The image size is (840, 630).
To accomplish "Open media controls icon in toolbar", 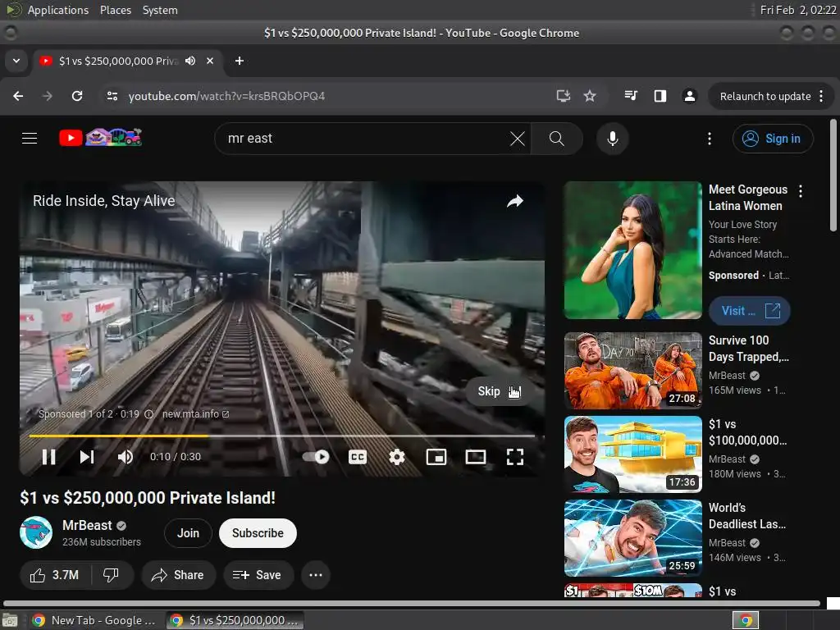I will (631, 96).
